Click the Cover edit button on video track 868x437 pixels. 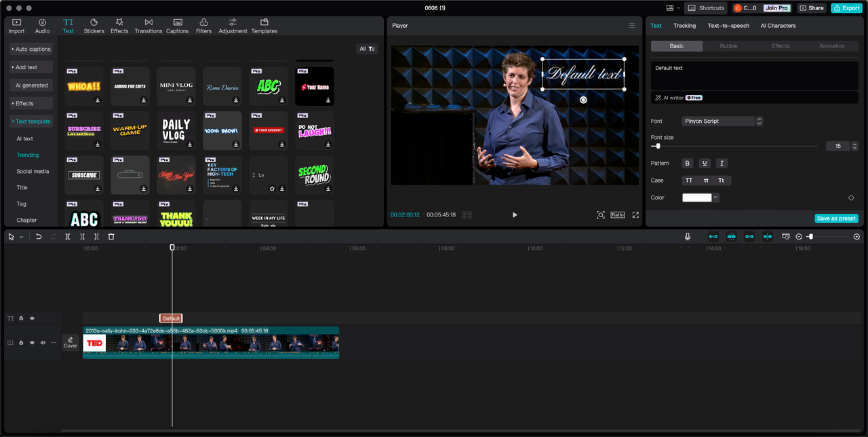71,343
